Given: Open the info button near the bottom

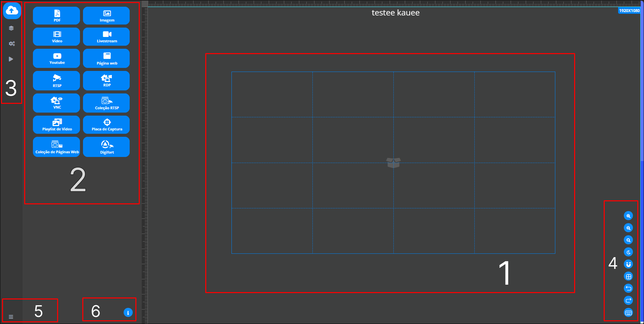Looking at the screenshot, I should [128, 312].
